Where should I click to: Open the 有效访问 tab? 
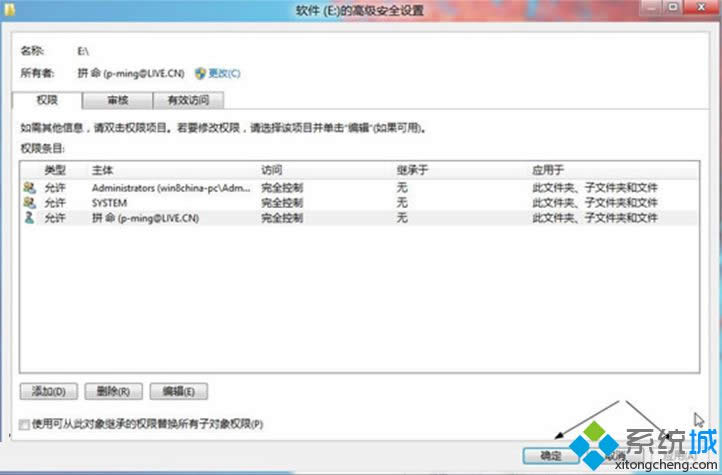(188, 100)
